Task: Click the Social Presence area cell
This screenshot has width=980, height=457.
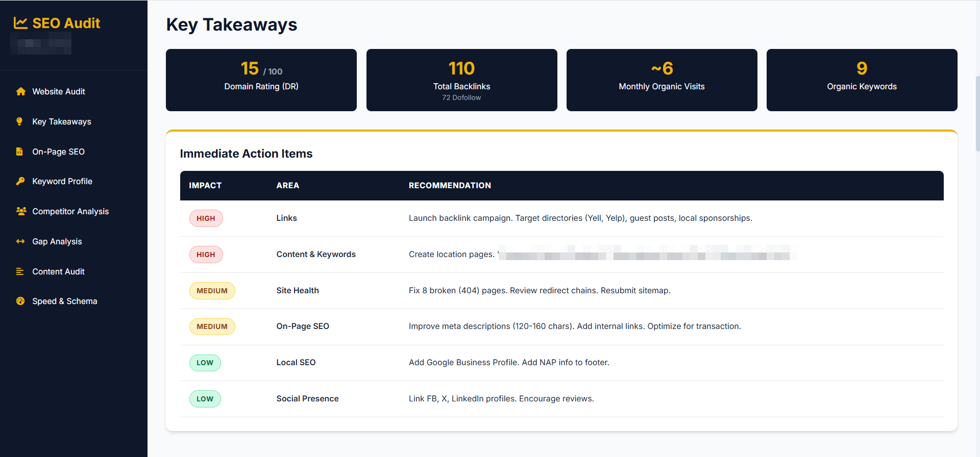Action: pyautogui.click(x=307, y=399)
